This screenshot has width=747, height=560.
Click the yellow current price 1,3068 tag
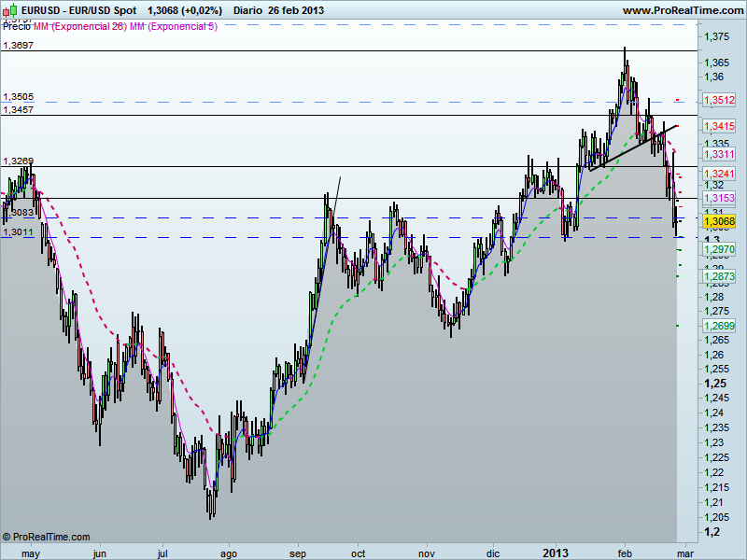coord(719,221)
